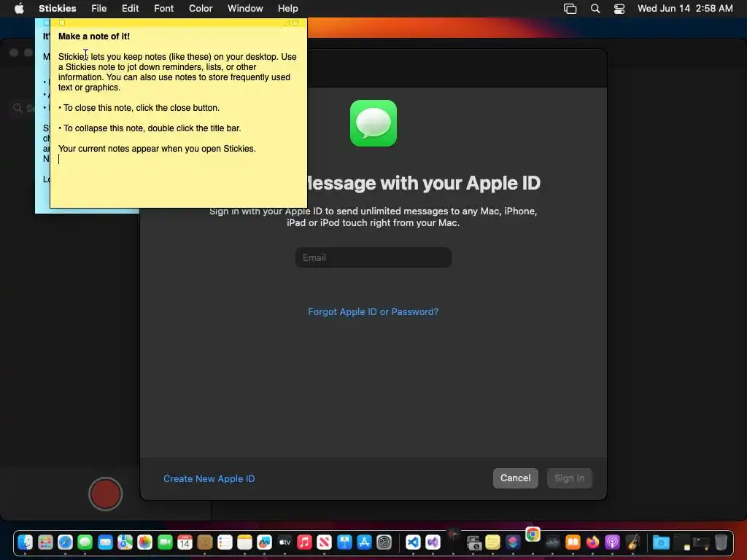Open App Store in the dock
The image size is (747, 560).
pyautogui.click(x=364, y=542)
